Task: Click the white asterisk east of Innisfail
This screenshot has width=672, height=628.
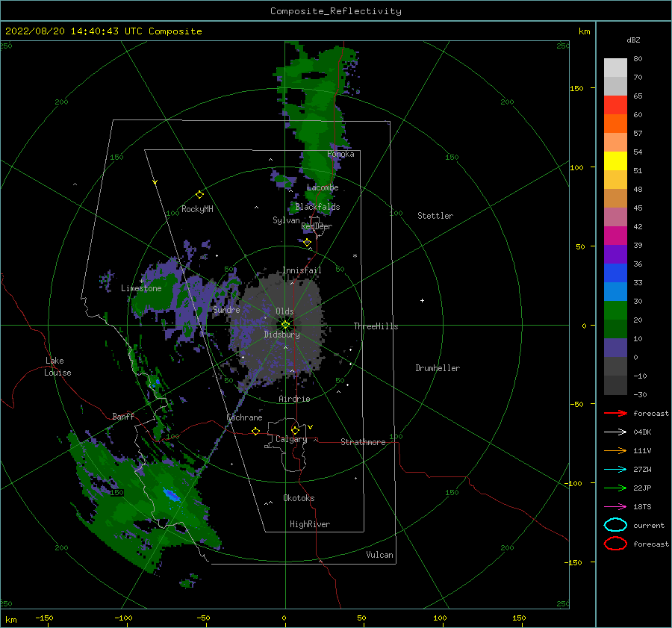Action: pyautogui.click(x=355, y=256)
